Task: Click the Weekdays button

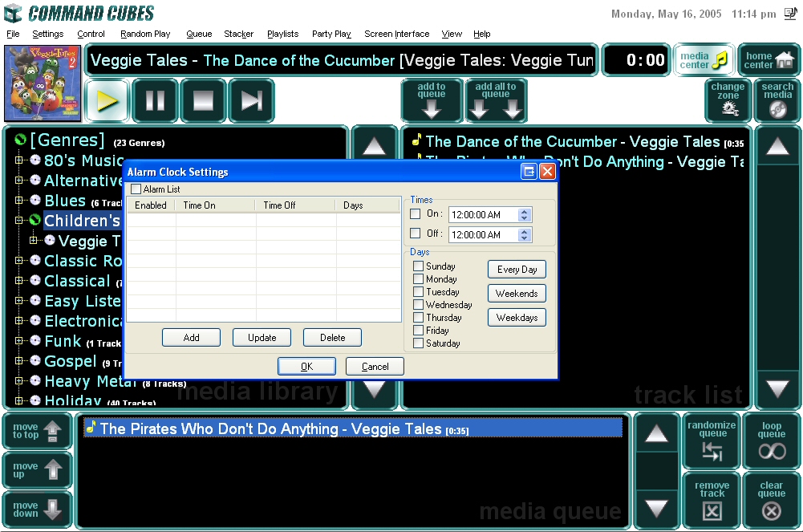Action: point(517,318)
